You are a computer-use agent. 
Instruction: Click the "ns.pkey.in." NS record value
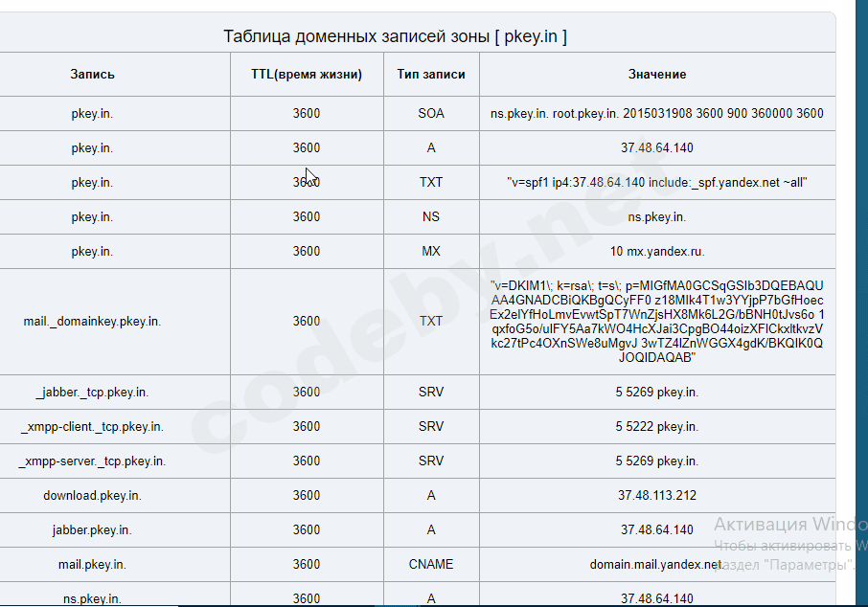657,216
